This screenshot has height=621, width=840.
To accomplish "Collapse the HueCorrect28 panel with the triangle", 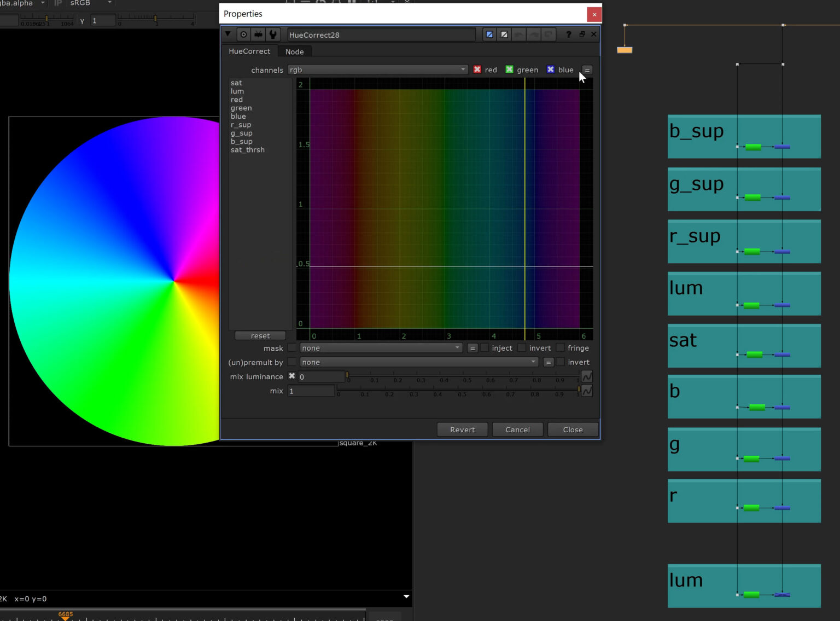I will 228,34.
